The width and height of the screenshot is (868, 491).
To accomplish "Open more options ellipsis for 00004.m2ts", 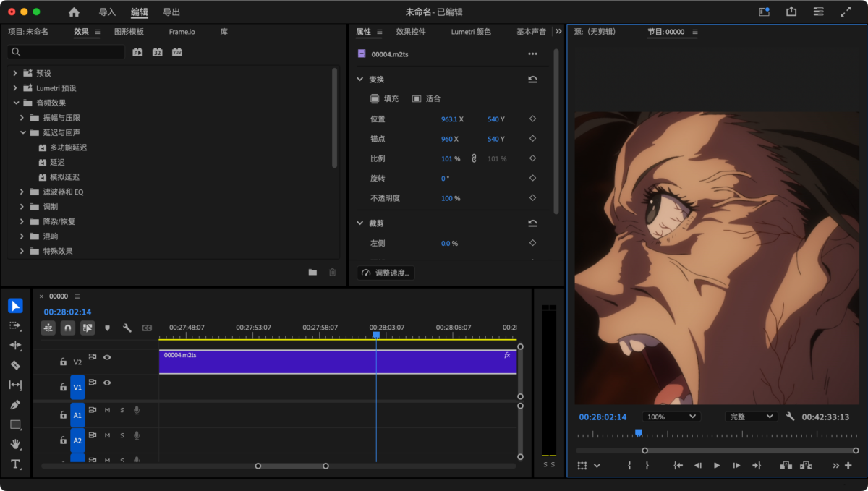I will coord(533,54).
